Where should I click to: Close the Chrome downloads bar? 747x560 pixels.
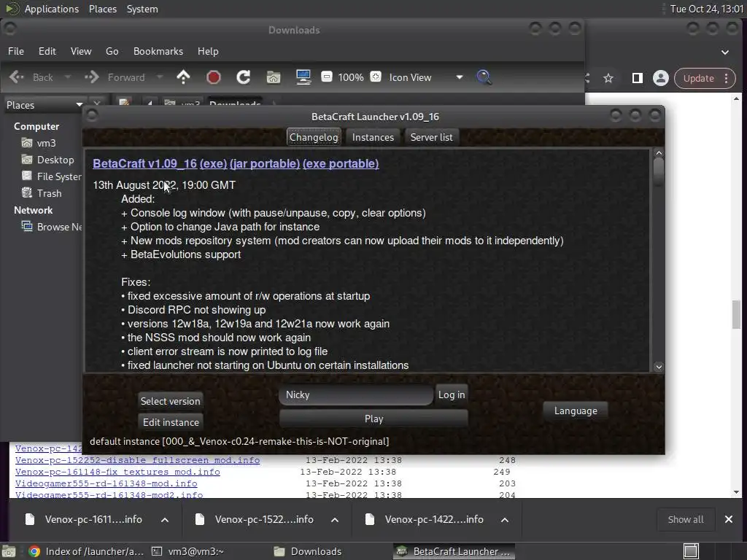[729, 519]
